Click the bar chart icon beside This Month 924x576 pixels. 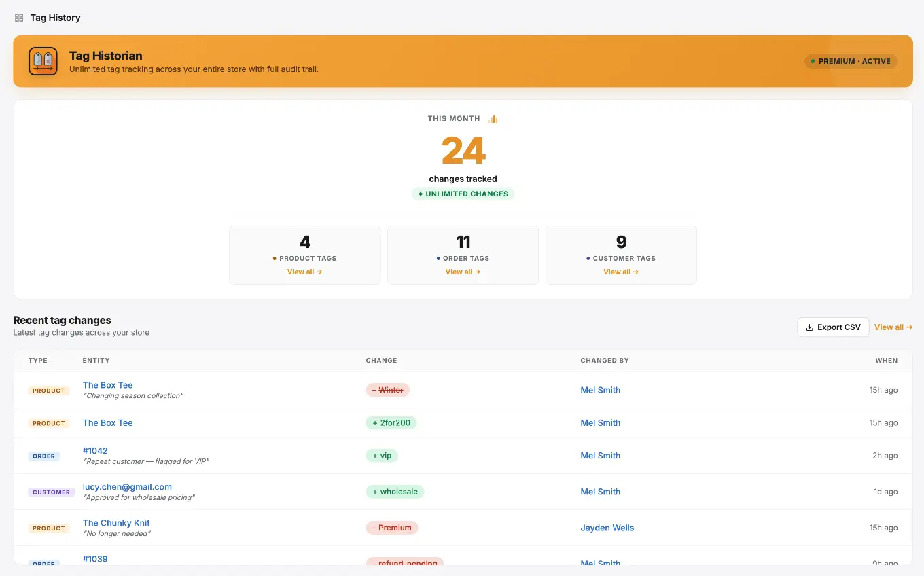493,119
